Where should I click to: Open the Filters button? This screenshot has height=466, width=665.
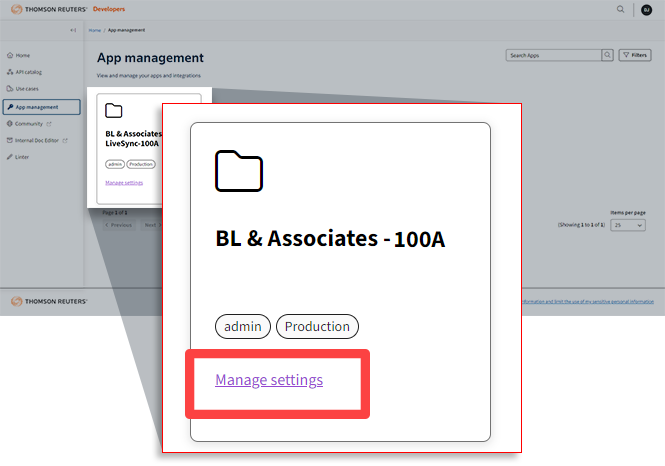[x=635, y=55]
